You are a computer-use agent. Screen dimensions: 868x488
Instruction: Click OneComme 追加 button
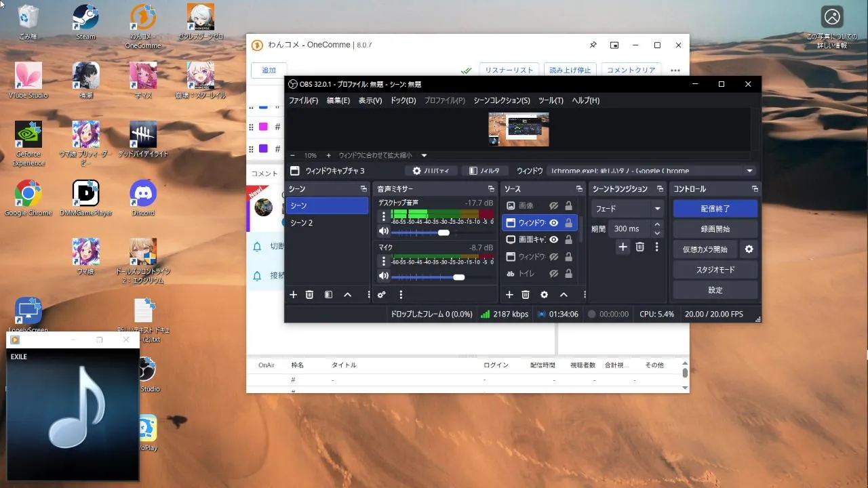[x=269, y=70]
